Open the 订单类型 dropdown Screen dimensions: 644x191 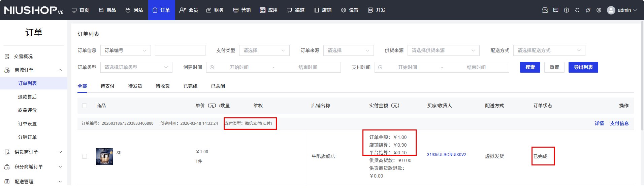(136, 67)
